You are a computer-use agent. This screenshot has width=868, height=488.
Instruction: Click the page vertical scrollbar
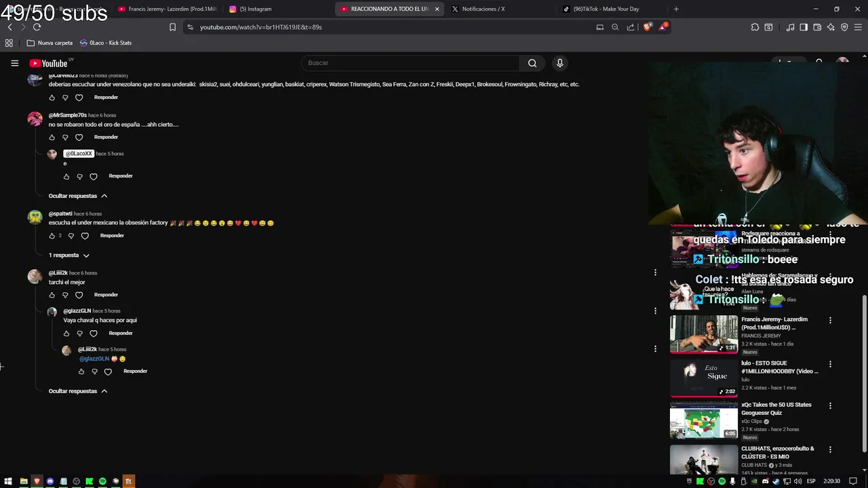click(864, 374)
